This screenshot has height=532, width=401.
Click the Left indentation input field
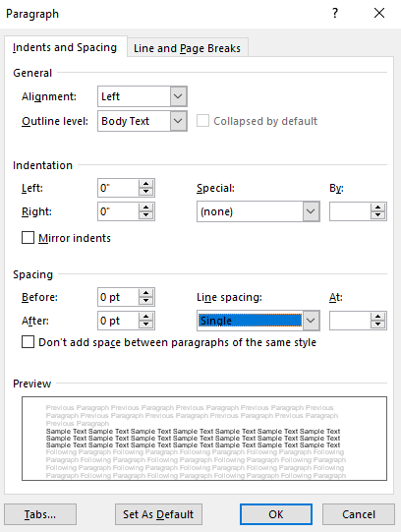[x=118, y=188]
